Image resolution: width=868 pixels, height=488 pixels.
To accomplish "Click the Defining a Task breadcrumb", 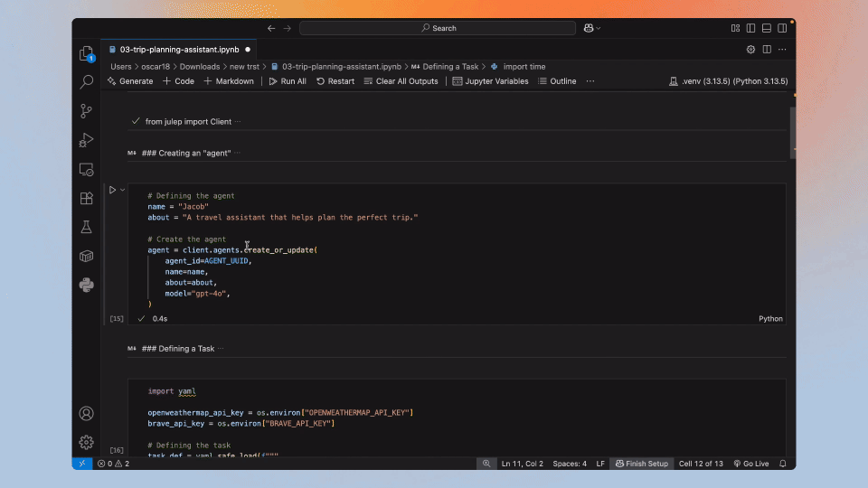I will (445, 66).
